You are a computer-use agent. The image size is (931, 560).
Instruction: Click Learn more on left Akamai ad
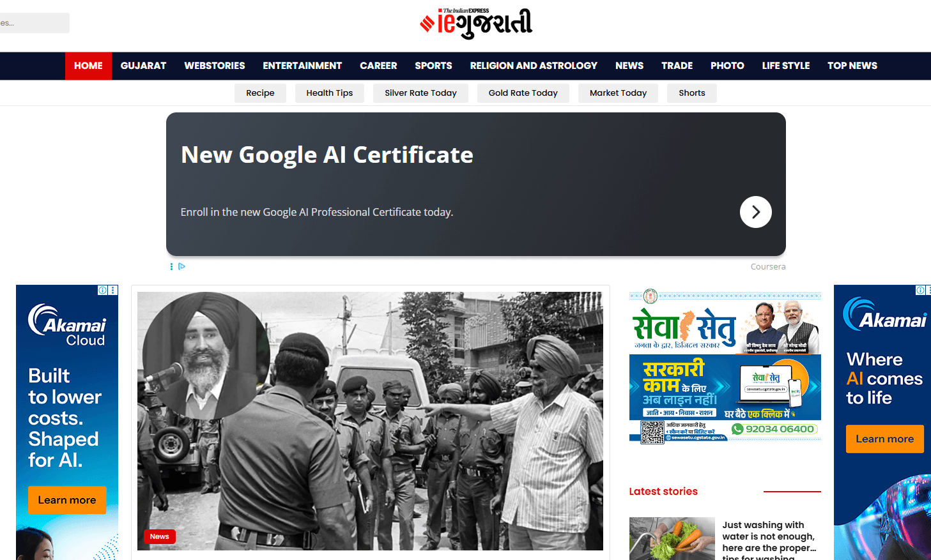coord(67,500)
